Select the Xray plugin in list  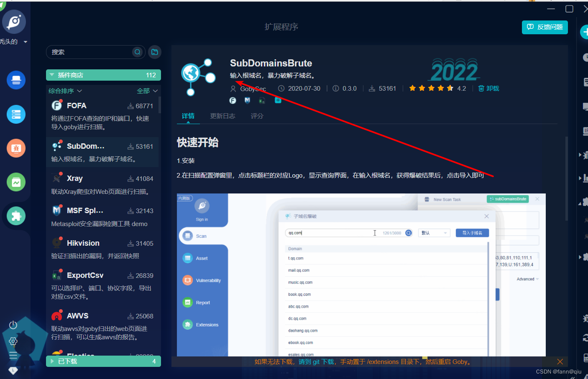(x=102, y=184)
